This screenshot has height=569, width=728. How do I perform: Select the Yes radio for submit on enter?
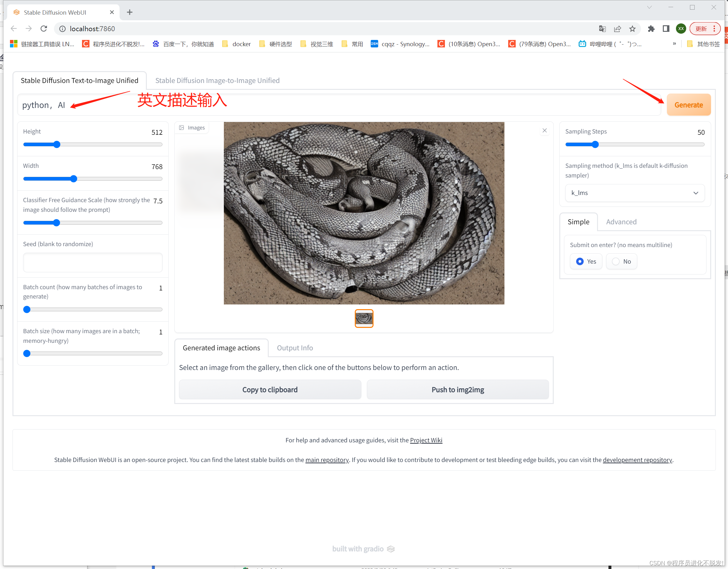[580, 261]
